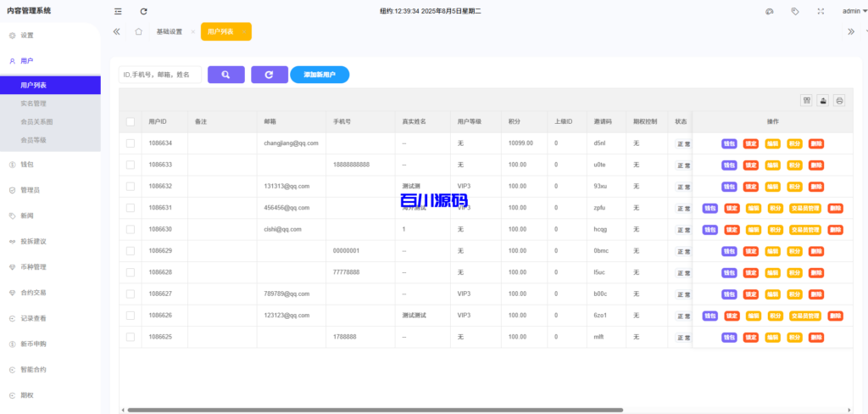Switch to the 基础设置 tab

coord(169,31)
